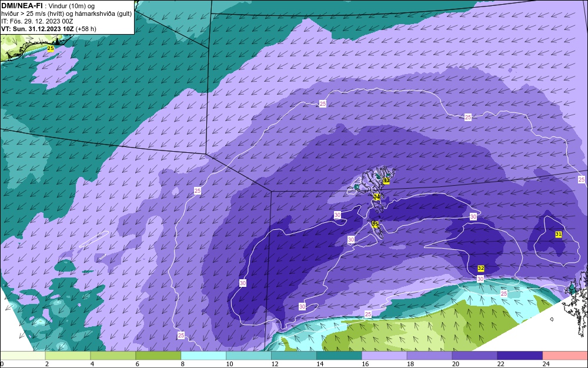The height and width of the screenshot is (368, 588).
Task: Select the light cyan 8–10 legend swatch
Action: (x=203, y=356)
